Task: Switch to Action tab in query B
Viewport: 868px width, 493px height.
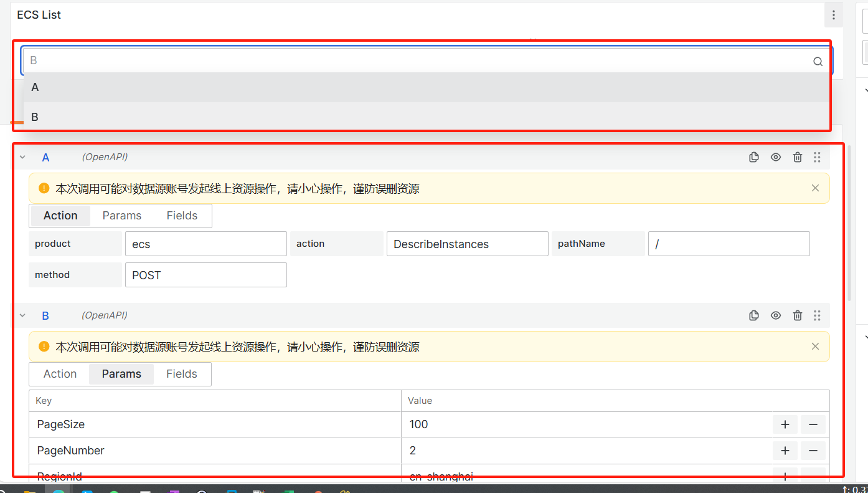Action: click(60, 374)
